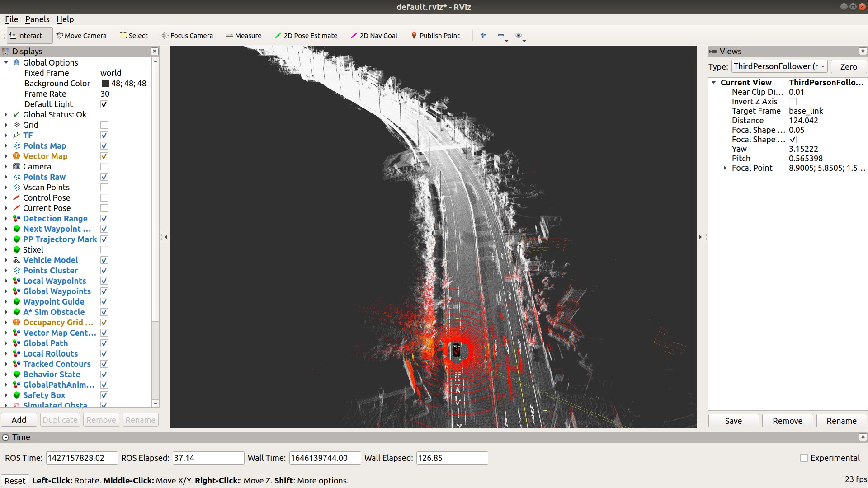Activate the Publish Point tool
The width and height of the screenshot is (868, 488).
coord(435,35)
